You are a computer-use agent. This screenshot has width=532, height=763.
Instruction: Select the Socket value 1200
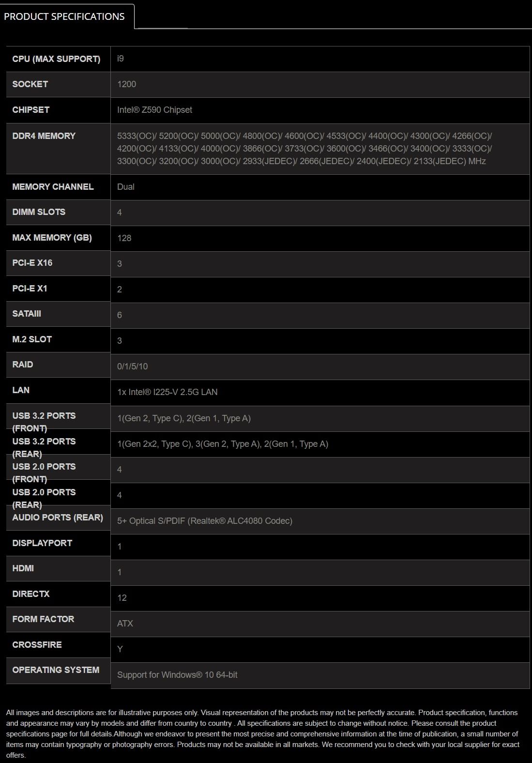pos(126,84)
